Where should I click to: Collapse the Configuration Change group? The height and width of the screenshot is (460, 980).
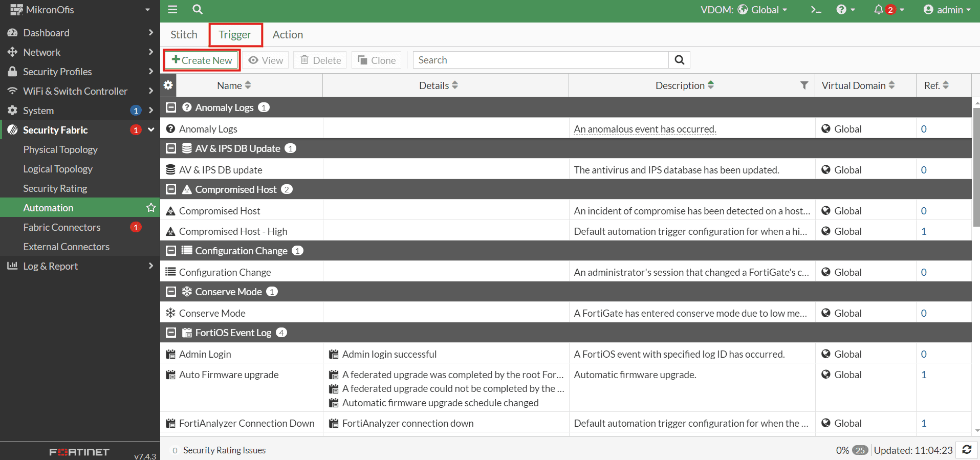point(171,251)
